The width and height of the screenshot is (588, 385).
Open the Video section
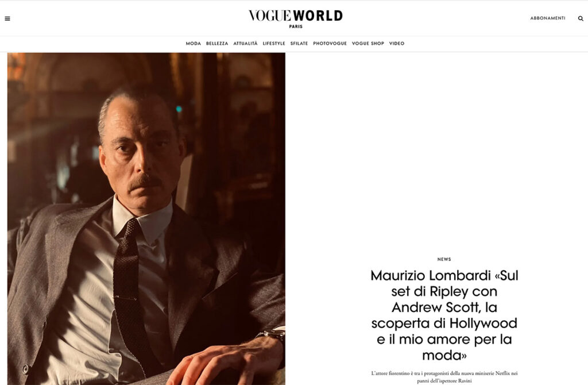coord(396,44)
